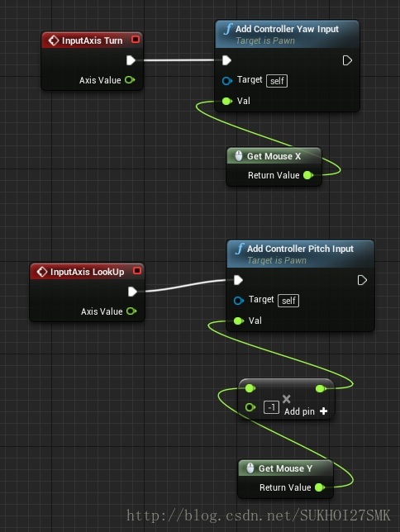Click the Return Value pin of Get Mouse X
The width and height of the screenshot is (400, 532).
coord(308,175)
